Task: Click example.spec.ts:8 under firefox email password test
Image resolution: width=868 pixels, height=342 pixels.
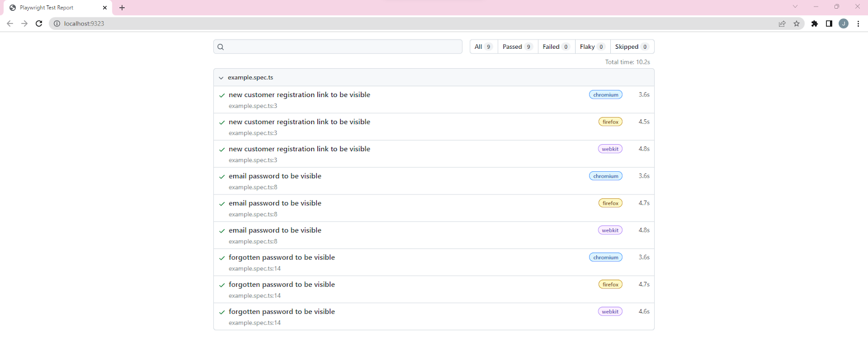Action: point(253,215)
